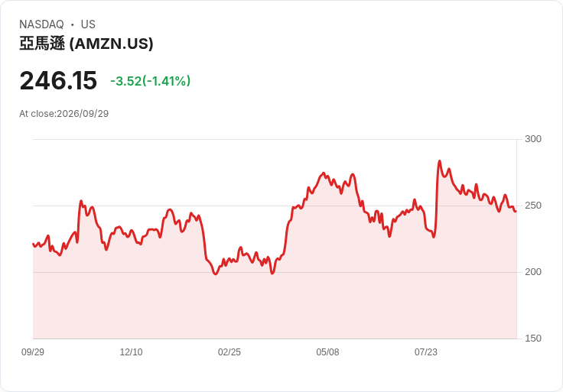Click the 150 y-axis label

pyautogui.click(x=533, y=339)
